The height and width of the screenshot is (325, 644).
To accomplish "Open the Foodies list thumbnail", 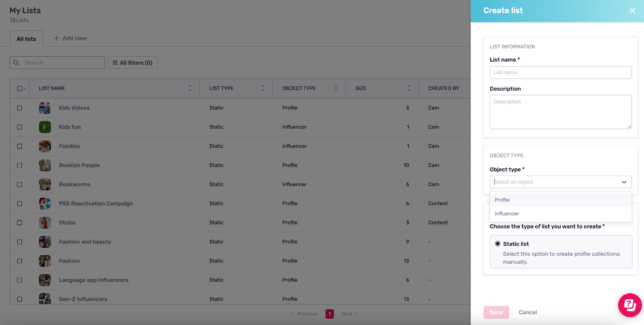I will pyautogui.click(x=45, y=146).
